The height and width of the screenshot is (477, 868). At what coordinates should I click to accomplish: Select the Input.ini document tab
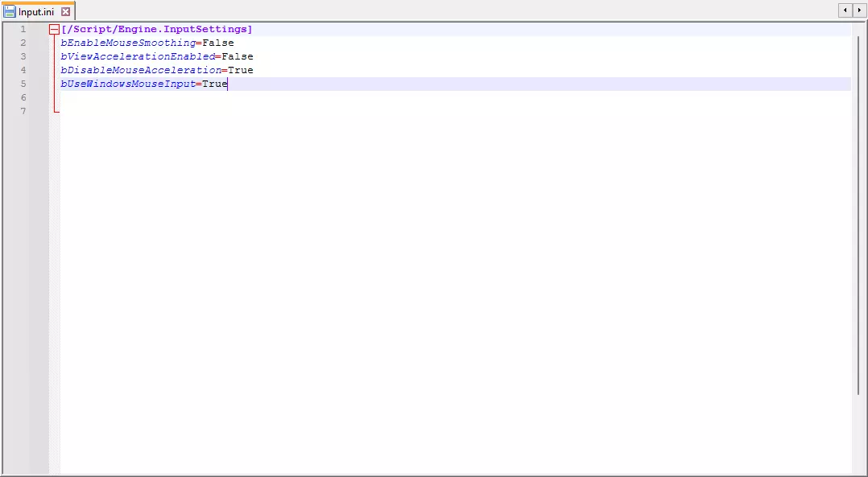click(x=37, y=11)
